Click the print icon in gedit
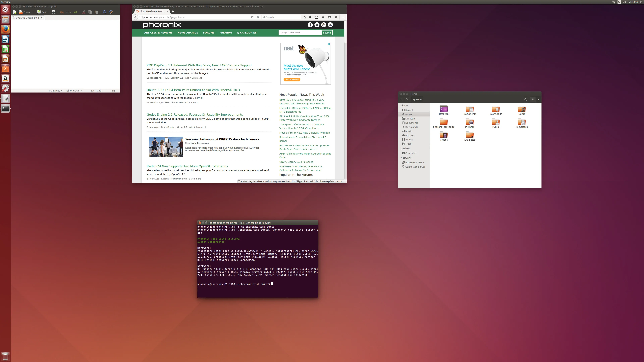 [x=53, y=12]
